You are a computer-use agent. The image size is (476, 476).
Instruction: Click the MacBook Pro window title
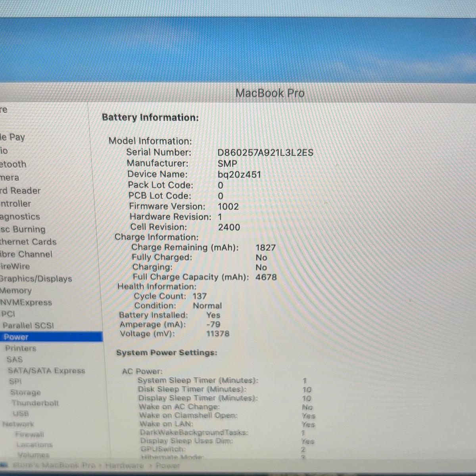coord(270,93)
